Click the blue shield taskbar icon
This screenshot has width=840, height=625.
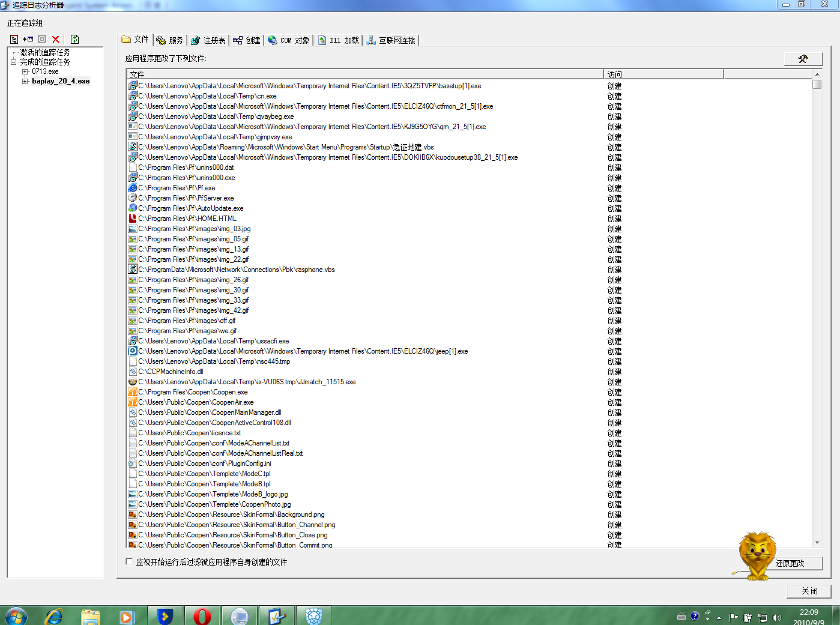tap(165, 616)
